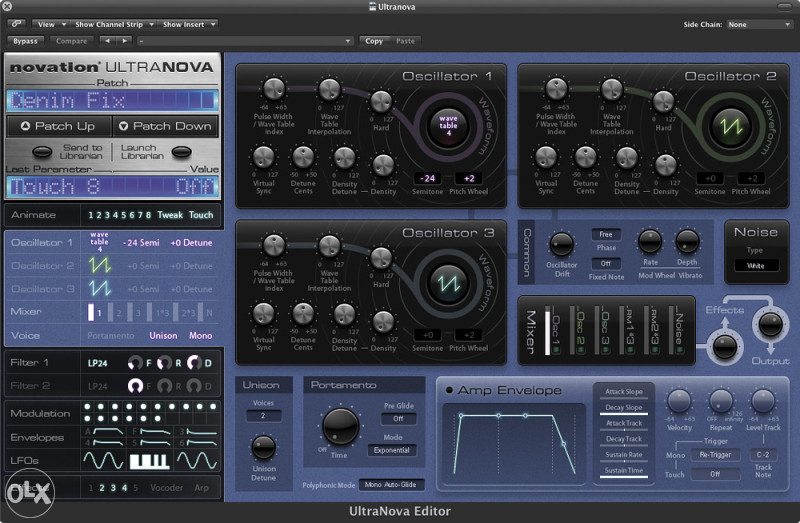Select the Mixer row in sidebar

tap(113, 312)
